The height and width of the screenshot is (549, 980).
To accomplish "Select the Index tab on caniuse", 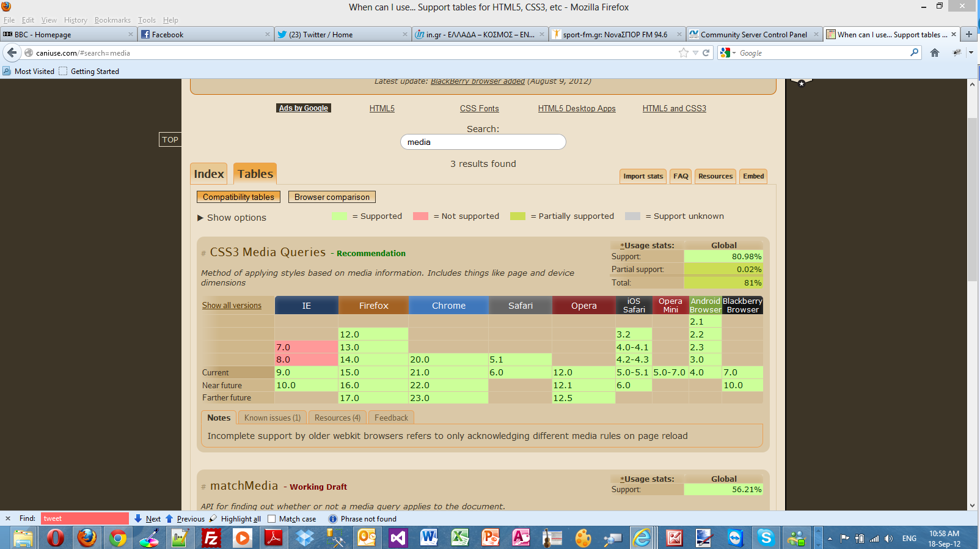I will pyautogui.click(x=209, y=174).
